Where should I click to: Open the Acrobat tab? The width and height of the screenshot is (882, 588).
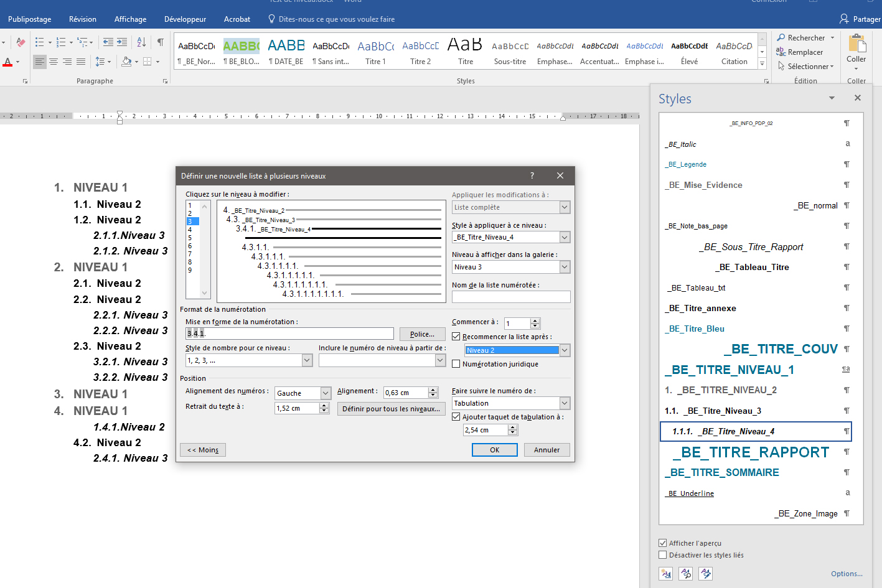coord(237,19)
